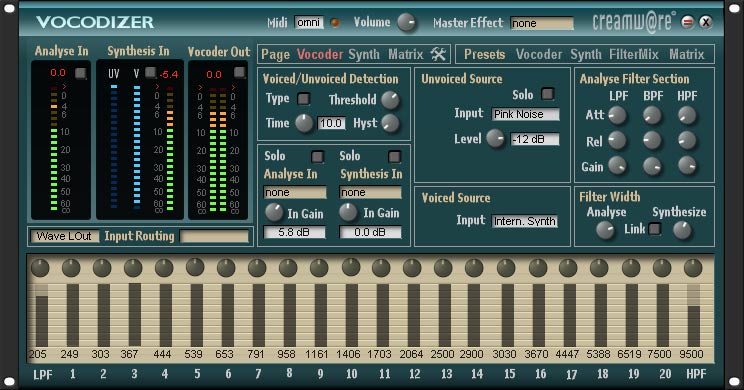Switch to the Vocoder page

pos(320,55)
